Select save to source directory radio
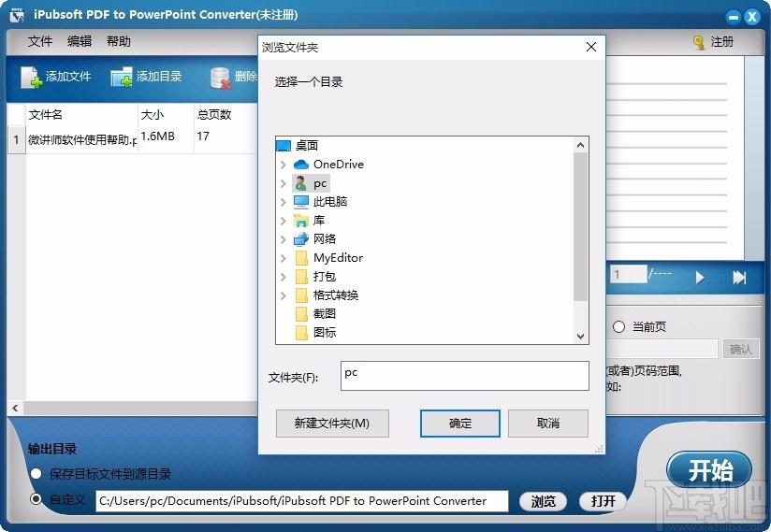This screenshot has width=771, height=532. coord(36,473)
